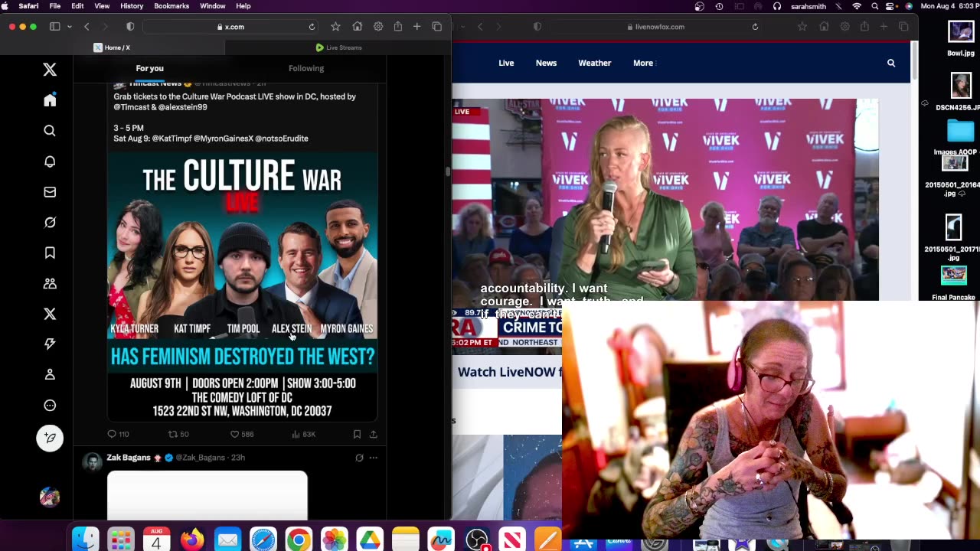Open Grok icon in X sidebar

pyautogui.click(x=50, y=222)
